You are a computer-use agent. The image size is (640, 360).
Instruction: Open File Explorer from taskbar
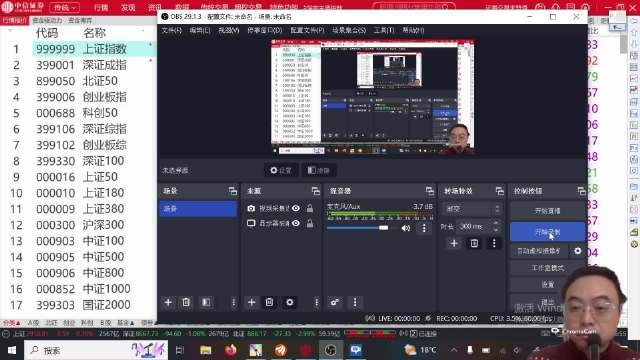tap(205, 350)
